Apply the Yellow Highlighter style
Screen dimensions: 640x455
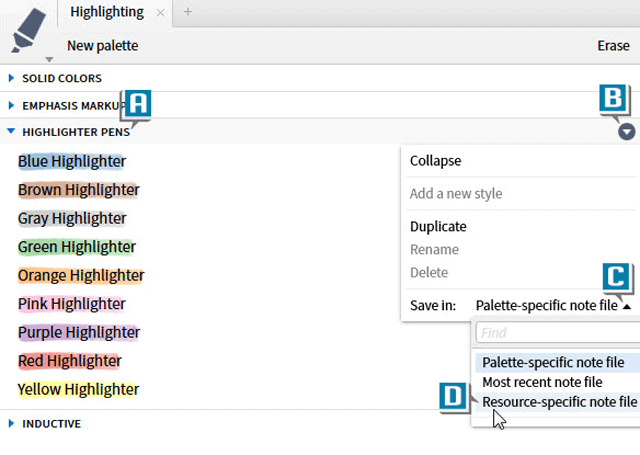pyautogui.click(x=78, y=389)
